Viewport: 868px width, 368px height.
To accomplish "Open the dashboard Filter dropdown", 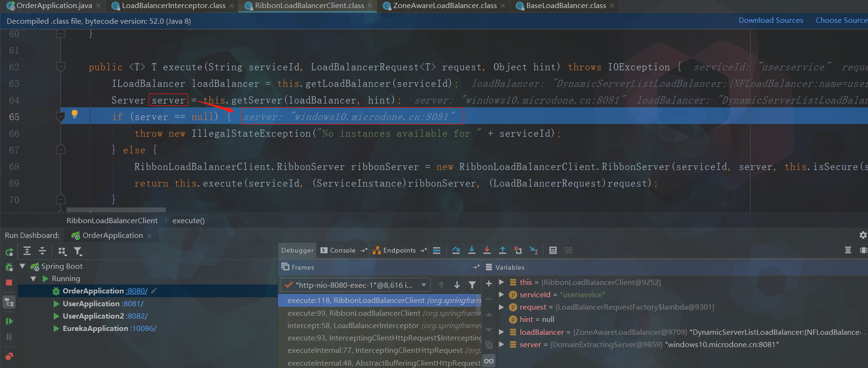I will click(78, 251).
